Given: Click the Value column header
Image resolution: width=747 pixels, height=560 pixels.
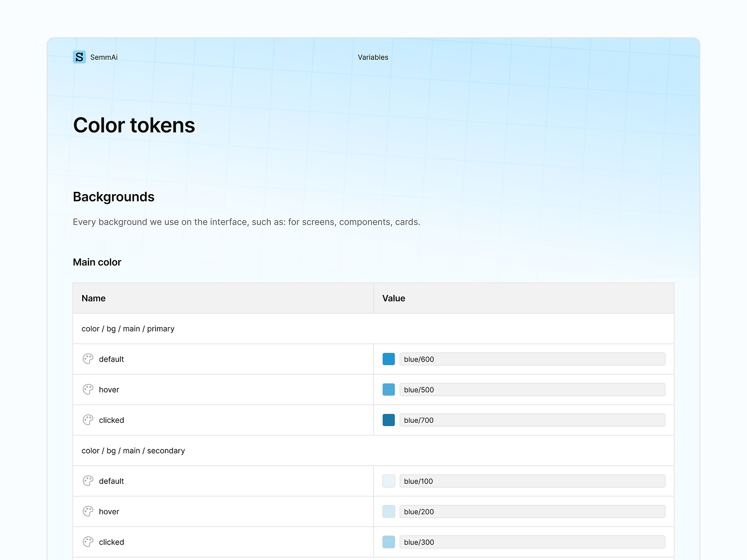Looking at the screenshot, I should pos(393,298).
